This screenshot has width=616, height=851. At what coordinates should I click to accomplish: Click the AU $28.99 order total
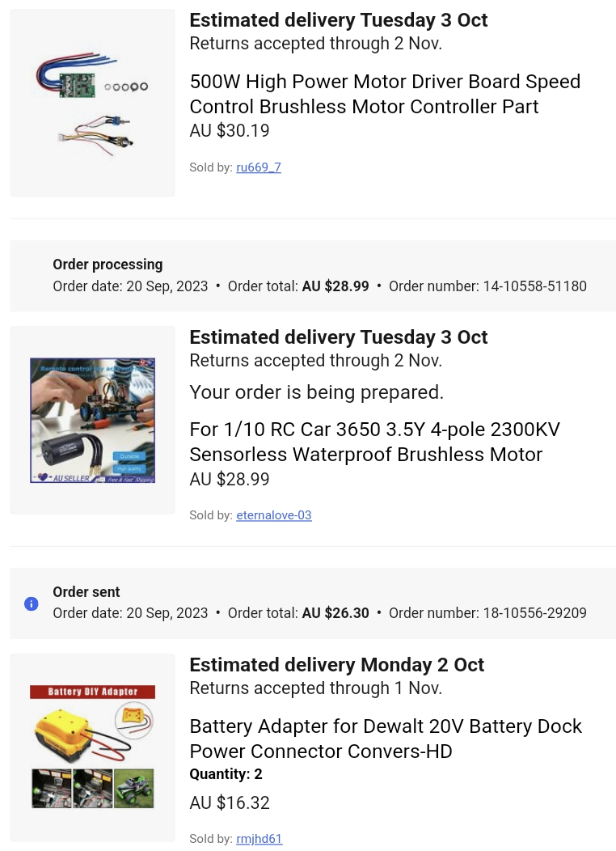point(335,286)
